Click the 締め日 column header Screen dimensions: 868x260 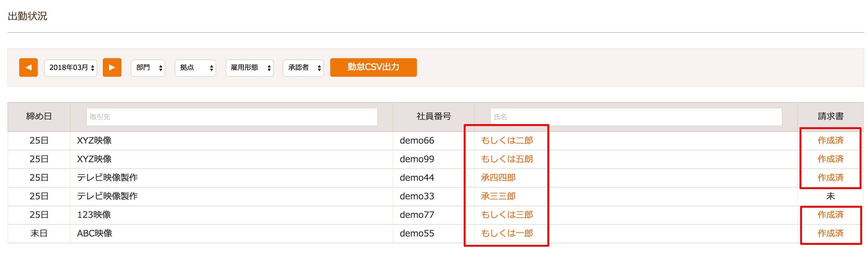pyautogui.click(x=39, y=116)
